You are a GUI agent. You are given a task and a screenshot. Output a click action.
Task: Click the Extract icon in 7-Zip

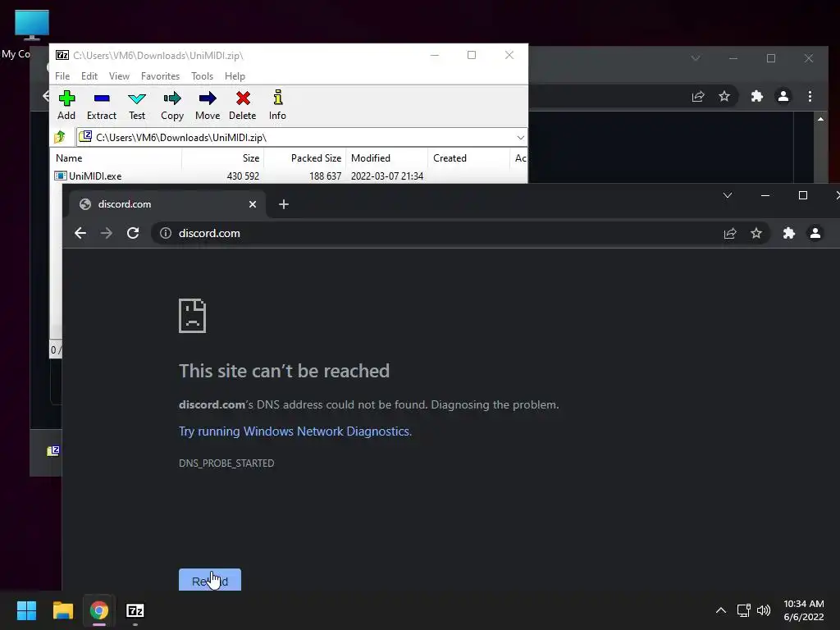tap(101, 106)
